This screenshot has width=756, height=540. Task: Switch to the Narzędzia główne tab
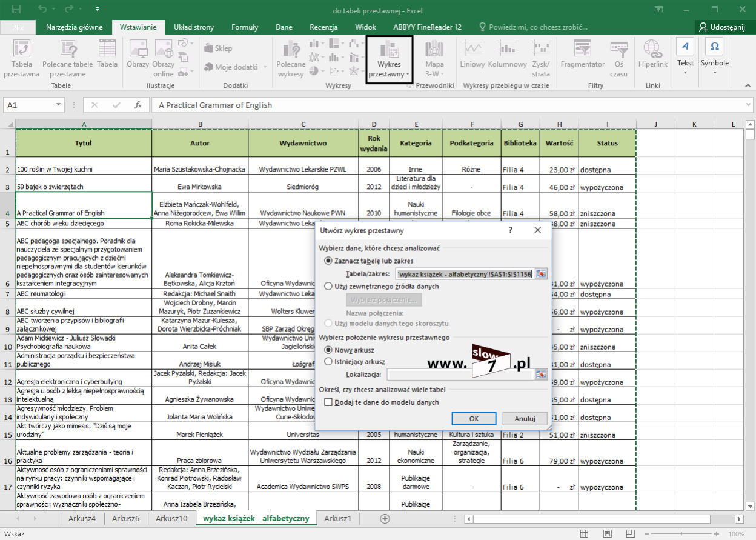(x=74, y=27)
